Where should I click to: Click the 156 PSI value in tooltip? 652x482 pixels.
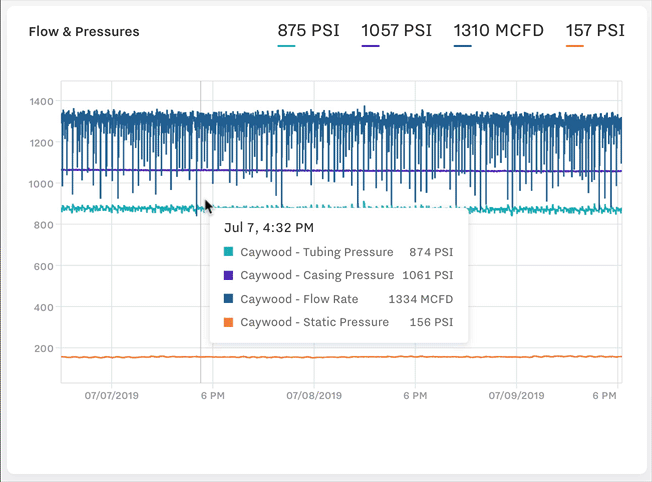(431, 322)
